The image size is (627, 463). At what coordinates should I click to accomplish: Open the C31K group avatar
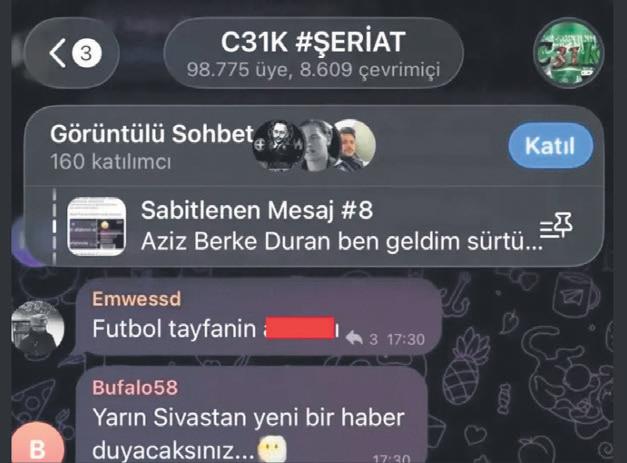(x=568, y=53)
